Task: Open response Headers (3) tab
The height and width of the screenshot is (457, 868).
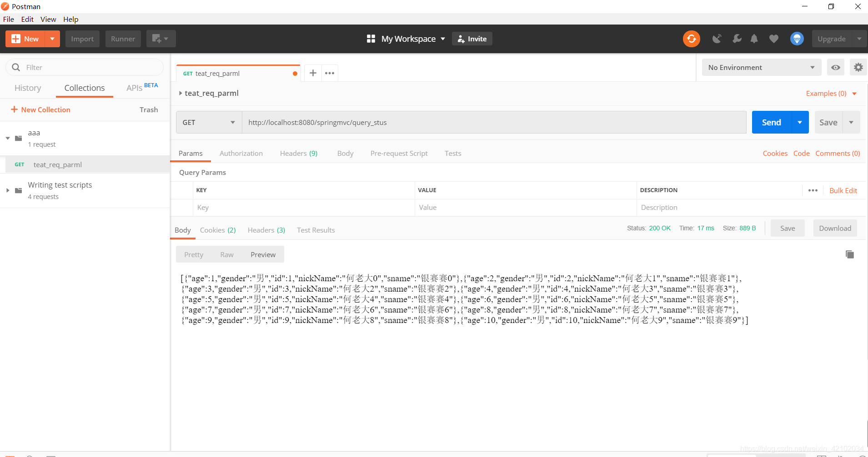Action: pyautogui.click(x=266, y=230)
